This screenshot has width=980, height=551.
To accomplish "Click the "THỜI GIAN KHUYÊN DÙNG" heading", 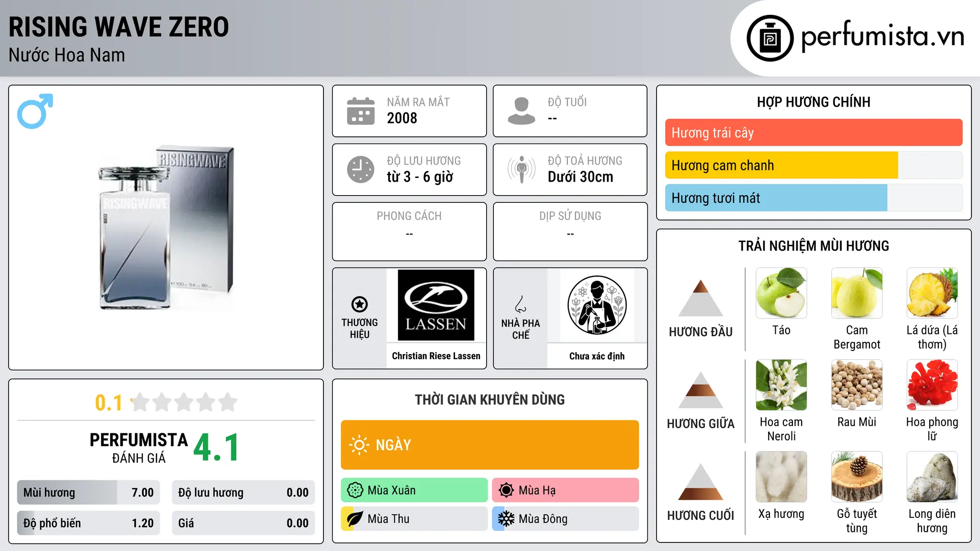I will click(x=490, y=399).
